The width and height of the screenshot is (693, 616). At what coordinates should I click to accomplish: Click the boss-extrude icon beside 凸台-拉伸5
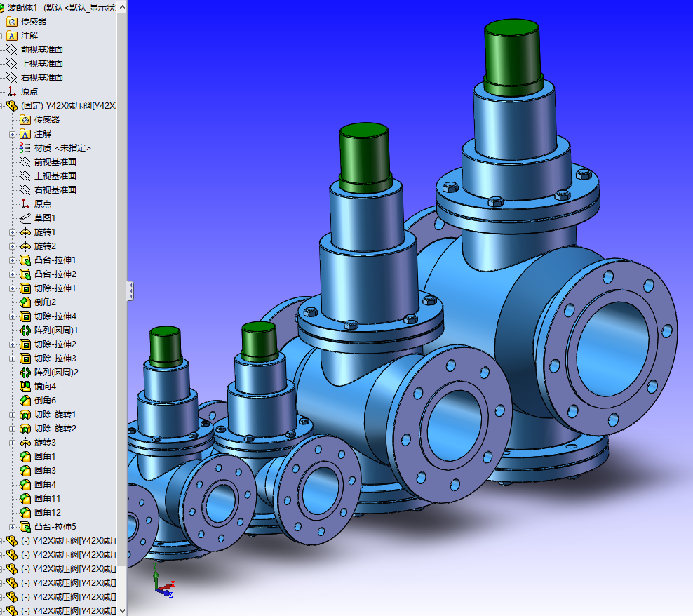click(x=25, y=527)
